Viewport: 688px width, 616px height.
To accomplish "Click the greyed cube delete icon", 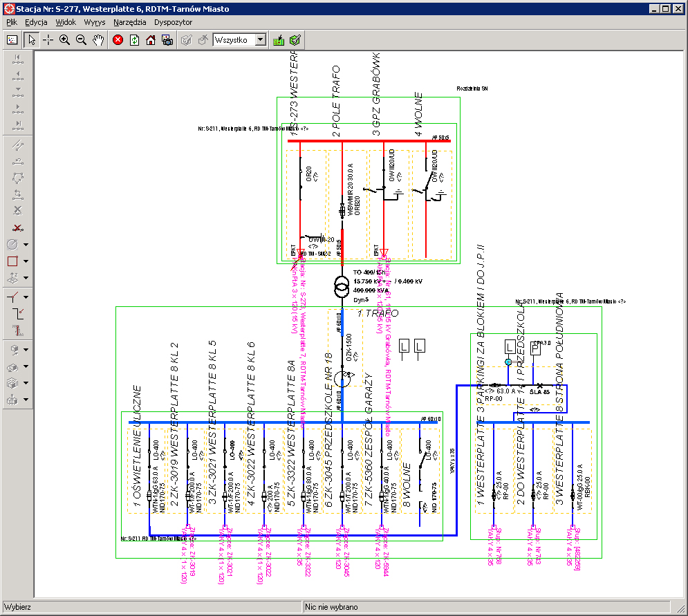I will (x=203, y=40).
